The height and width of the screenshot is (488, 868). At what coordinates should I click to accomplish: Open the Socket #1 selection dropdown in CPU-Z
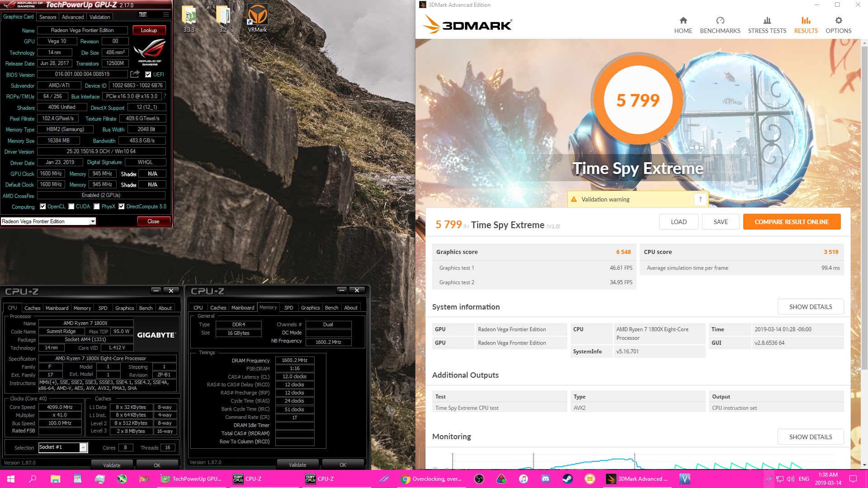click(x=63, y=447)
